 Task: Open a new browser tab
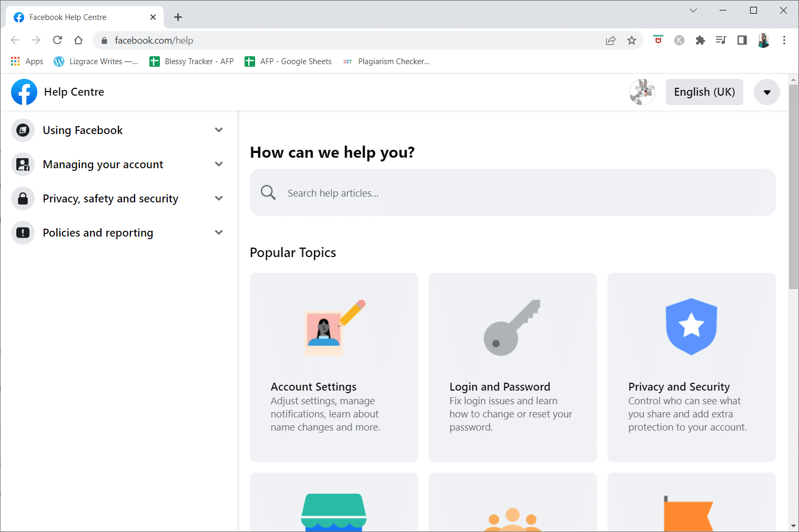click(178, 17)
